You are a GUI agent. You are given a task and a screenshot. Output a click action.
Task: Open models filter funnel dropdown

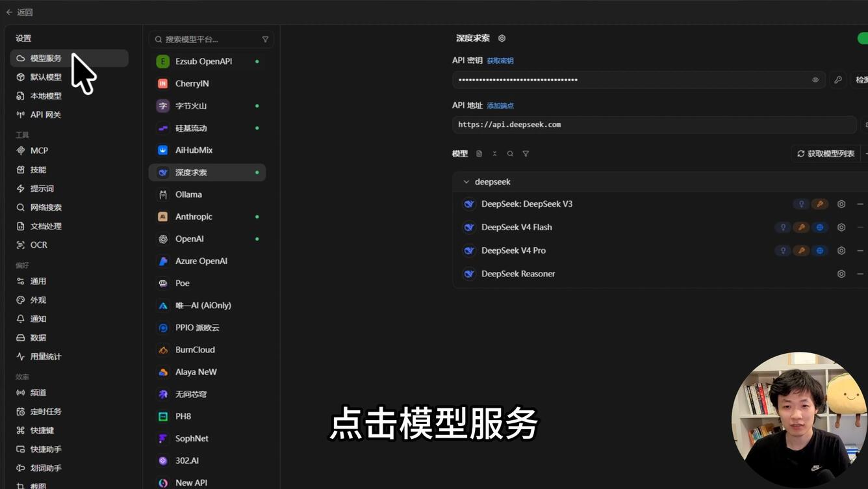coord(526,154)
